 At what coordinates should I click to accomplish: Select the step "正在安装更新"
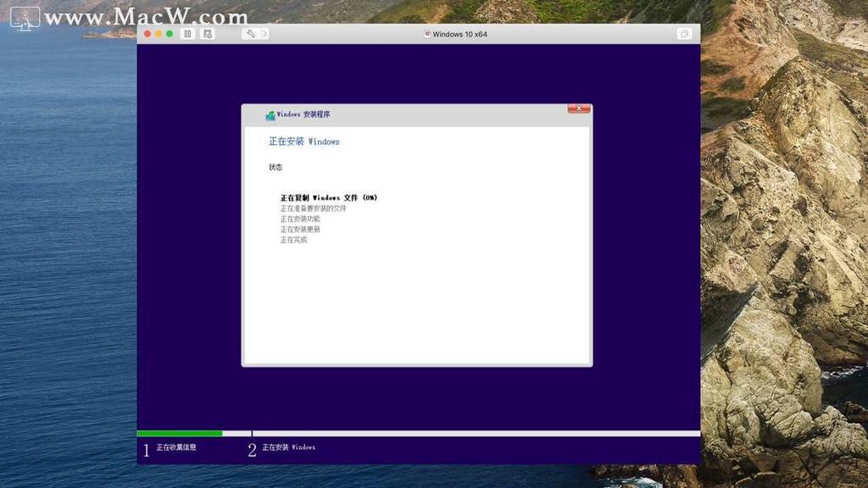300,230
